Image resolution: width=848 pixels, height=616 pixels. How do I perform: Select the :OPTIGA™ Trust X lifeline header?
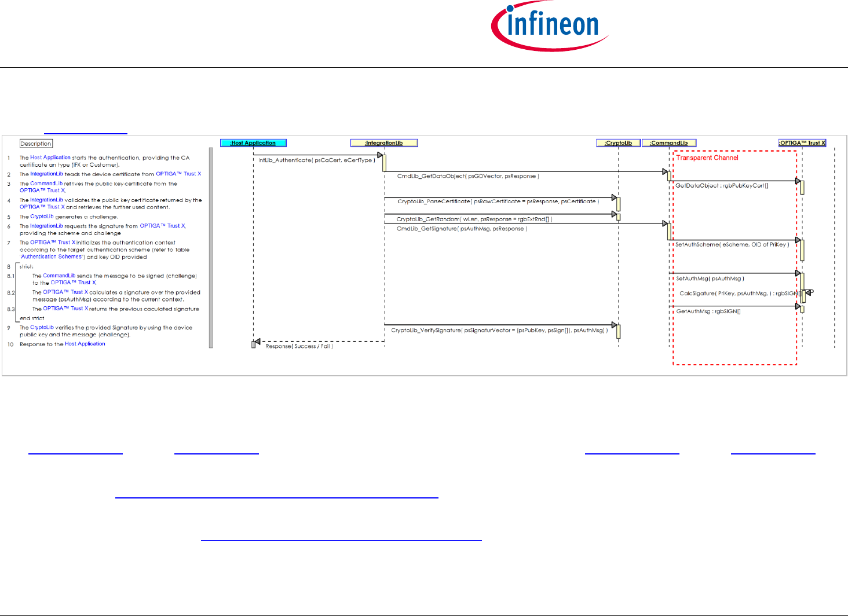(802, 143)
